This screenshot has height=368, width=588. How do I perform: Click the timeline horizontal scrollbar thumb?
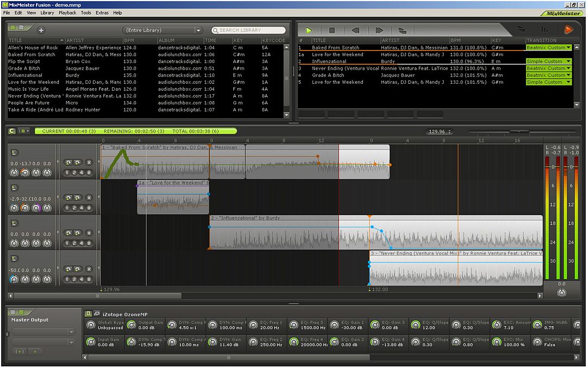[x=97, y=296]
